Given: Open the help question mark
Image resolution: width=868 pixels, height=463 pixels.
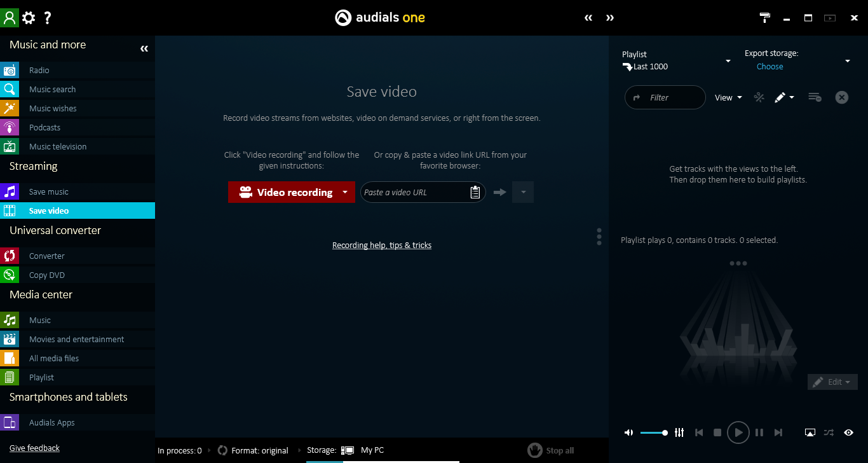Looking at the screenshot, I should 48,18.
